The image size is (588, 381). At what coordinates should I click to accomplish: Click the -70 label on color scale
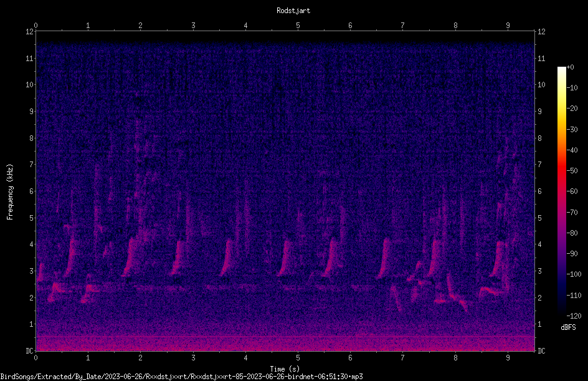[x=572, y=213]
